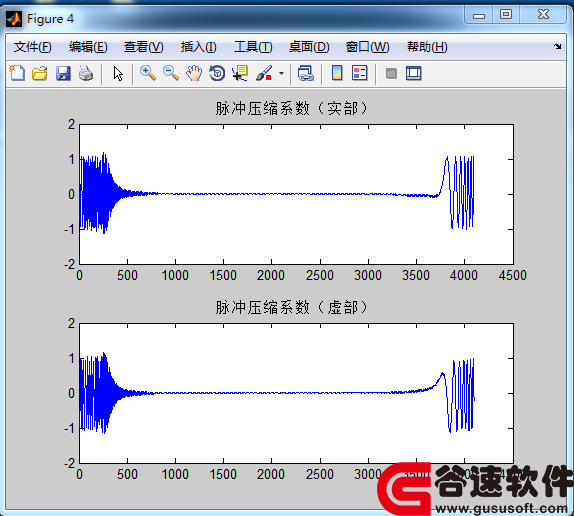Viewport: 574px width, 516px height.
Task: Maximize the Figure 4 window
Action: click(506, 15)
